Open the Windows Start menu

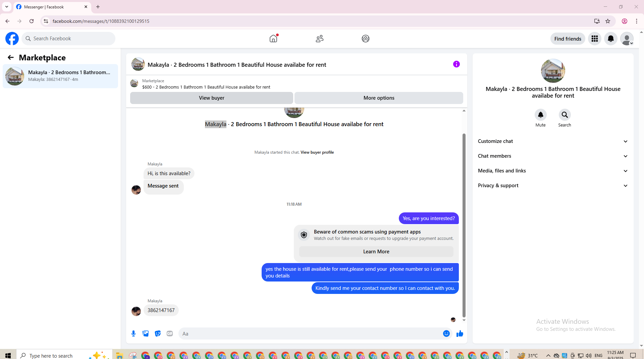8,355
